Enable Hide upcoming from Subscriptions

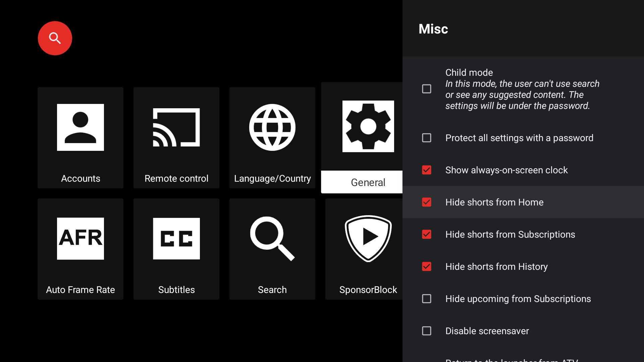tap(427, 299)
